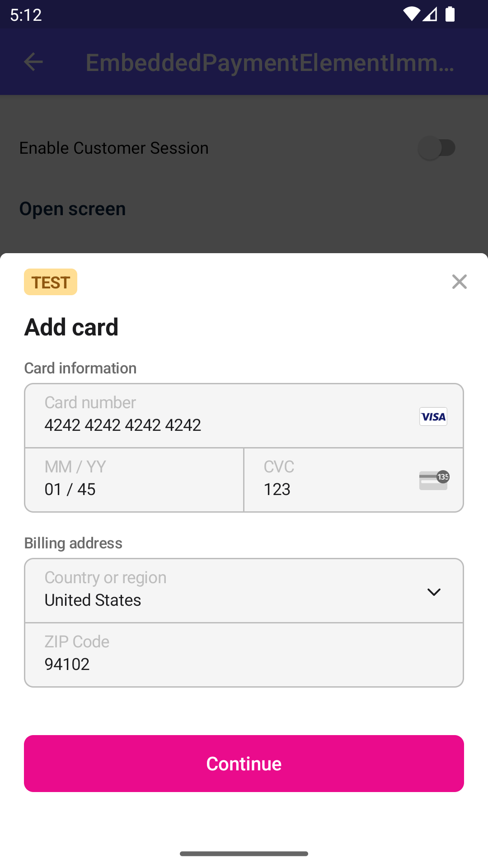Click the country dropdown chevron arrow
This screenshot has width=488, height=868.
[434, 592]
